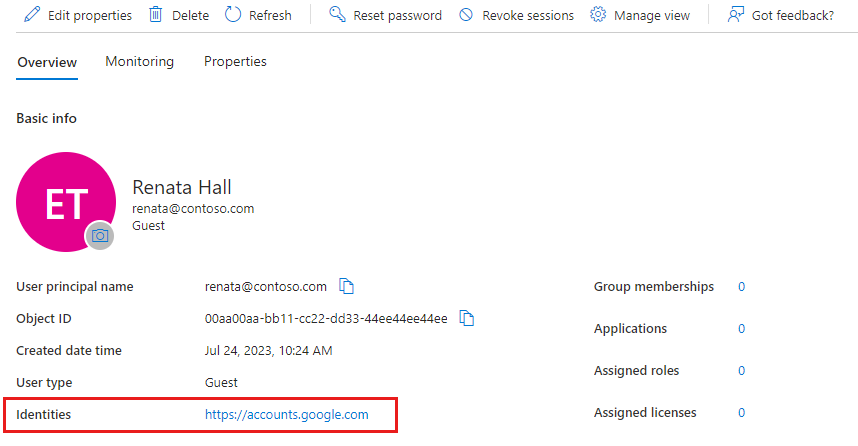Image resolution: width=858 pixels, height=446 pixels.
Task: Open the Assigned roles count link
Action: coord(742,371)
